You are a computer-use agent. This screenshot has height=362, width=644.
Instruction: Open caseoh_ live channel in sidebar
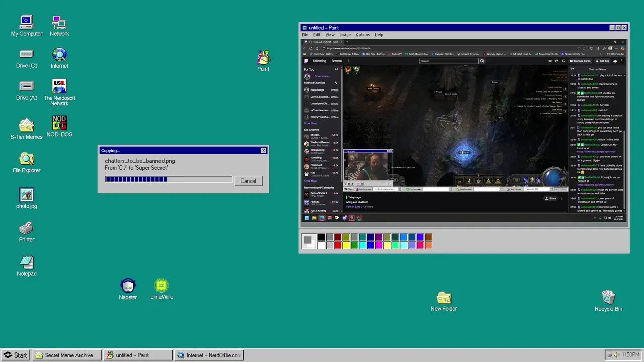[321, 136]
